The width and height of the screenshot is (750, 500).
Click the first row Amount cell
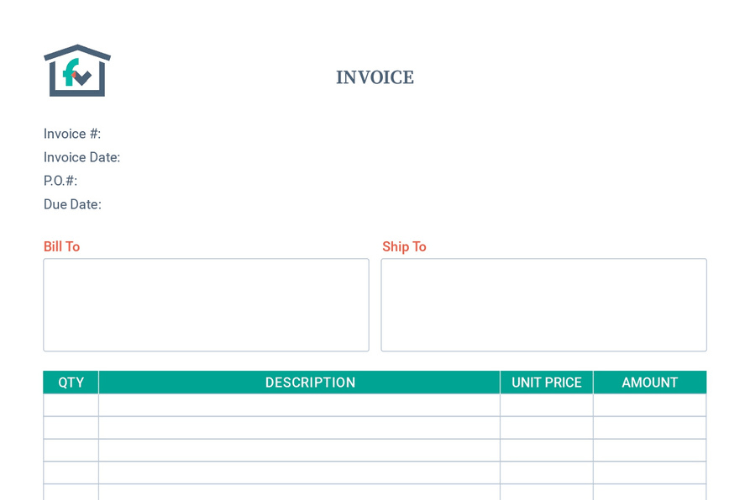(x=650, y=405)
